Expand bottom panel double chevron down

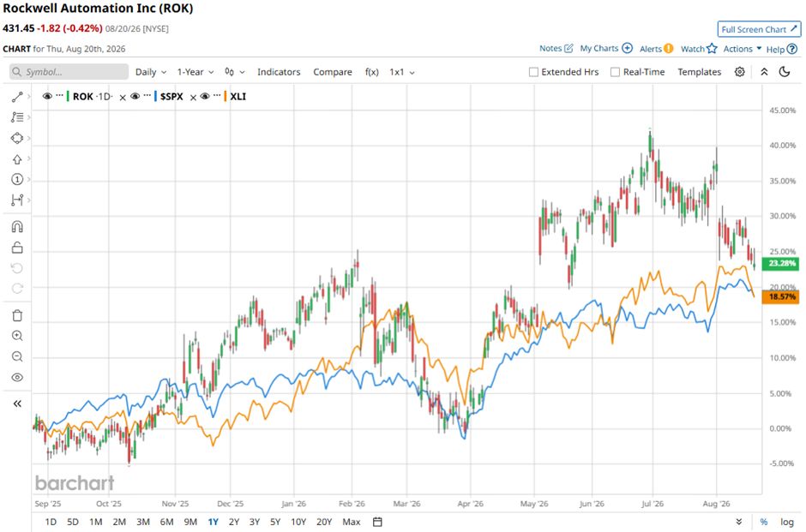(739, 522)
